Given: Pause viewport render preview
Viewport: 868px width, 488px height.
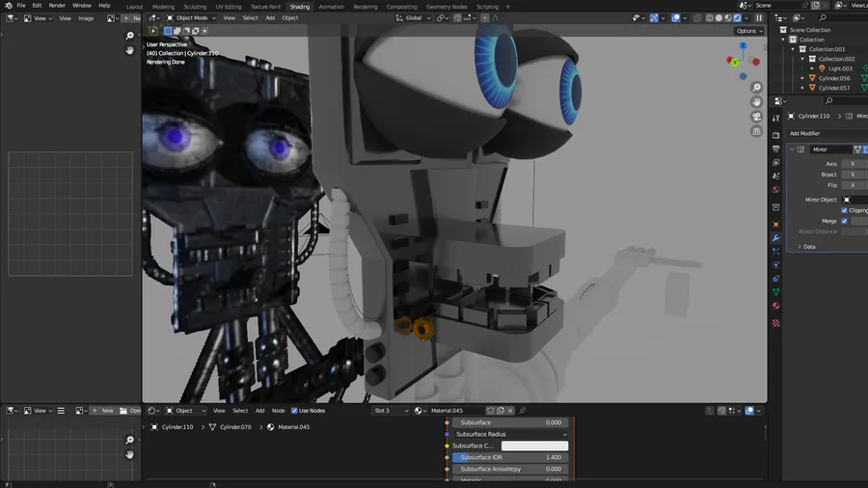Looking at the screenshot, I should [x=759, y=17].
